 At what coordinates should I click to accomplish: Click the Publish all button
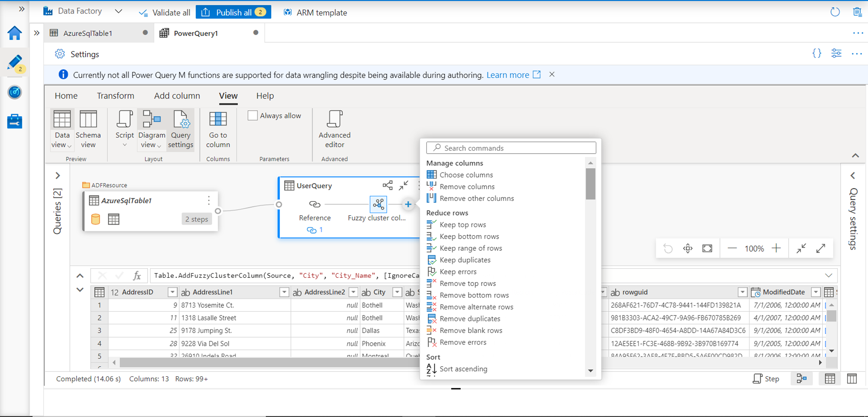tap(233, 12)
